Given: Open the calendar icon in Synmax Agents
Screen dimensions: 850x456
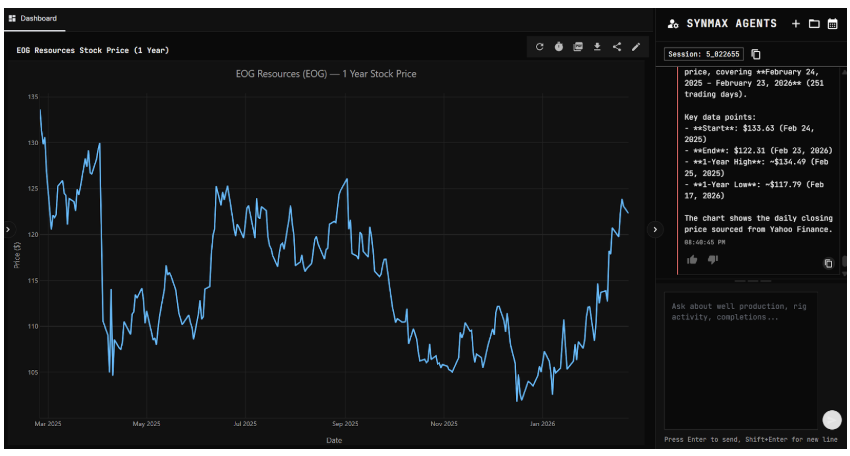Looking at the screenshot, I should click(832, 23).
